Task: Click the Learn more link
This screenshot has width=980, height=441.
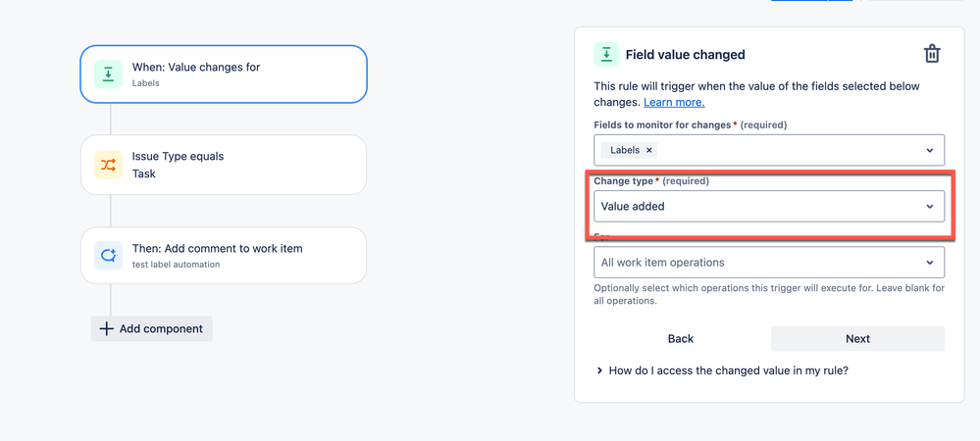Action: tap(674, 102)
